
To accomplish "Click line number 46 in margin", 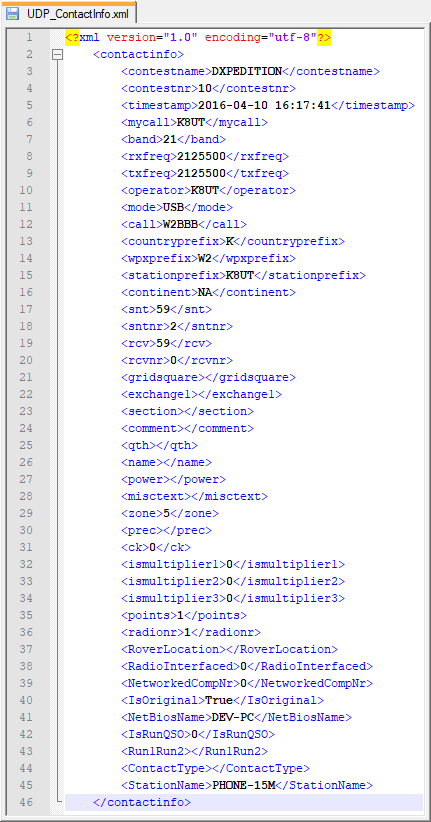I will click(x=26, y=802).
